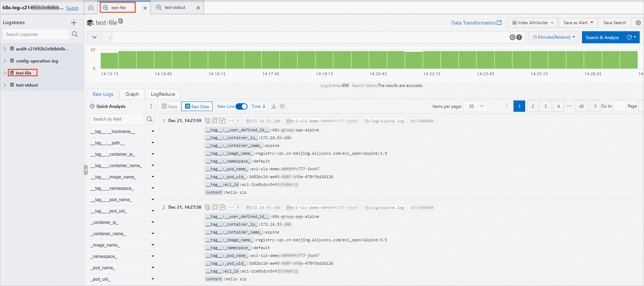Change the Time sort order

[259, 106]
